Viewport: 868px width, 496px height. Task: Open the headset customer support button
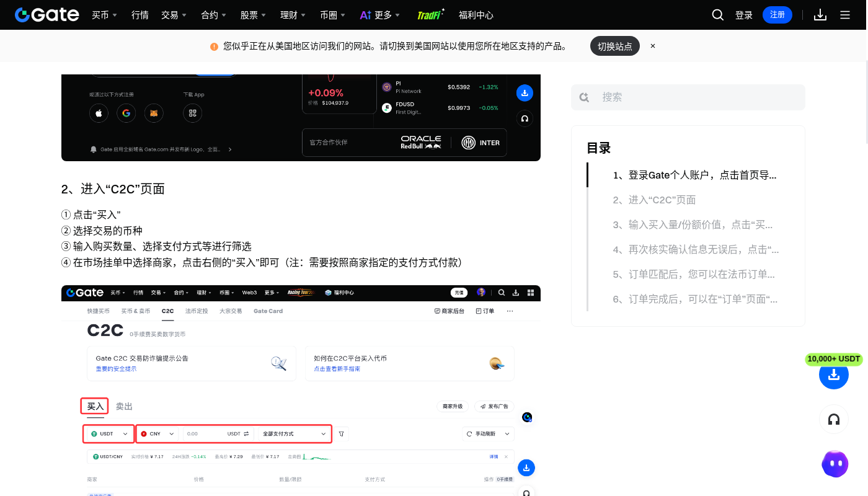coord(834,420)
